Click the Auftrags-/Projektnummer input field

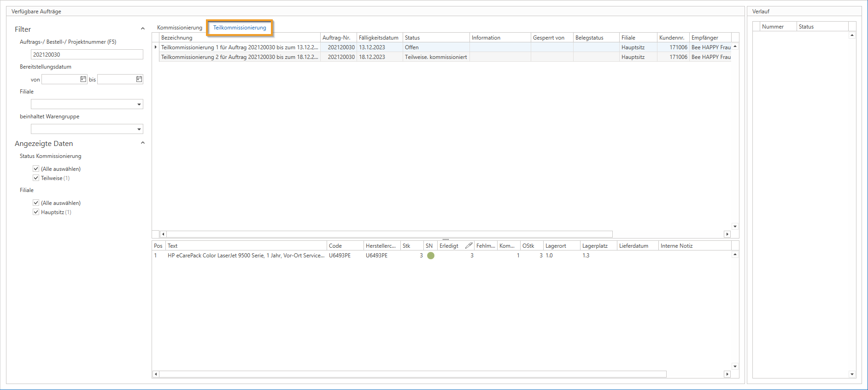[x=87, y=54]
